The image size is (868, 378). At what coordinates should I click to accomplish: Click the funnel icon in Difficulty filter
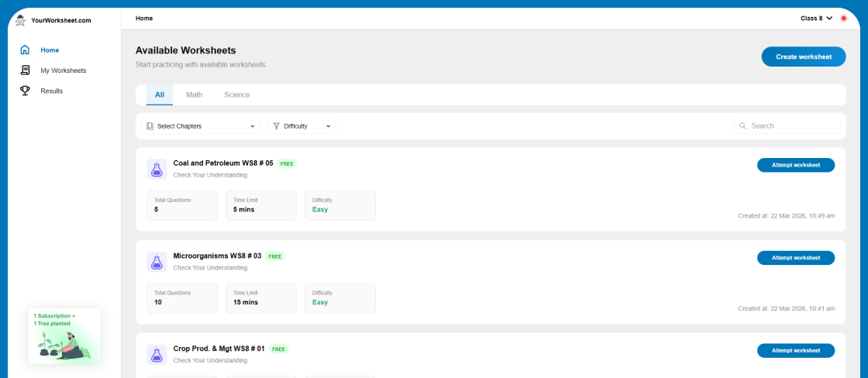point(276,126)
